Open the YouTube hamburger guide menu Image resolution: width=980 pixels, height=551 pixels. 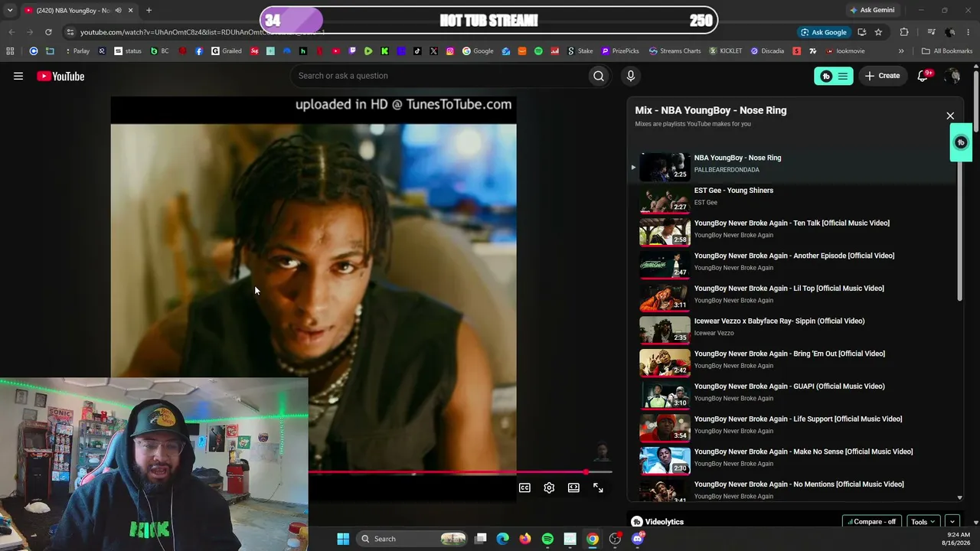[18, 76]
